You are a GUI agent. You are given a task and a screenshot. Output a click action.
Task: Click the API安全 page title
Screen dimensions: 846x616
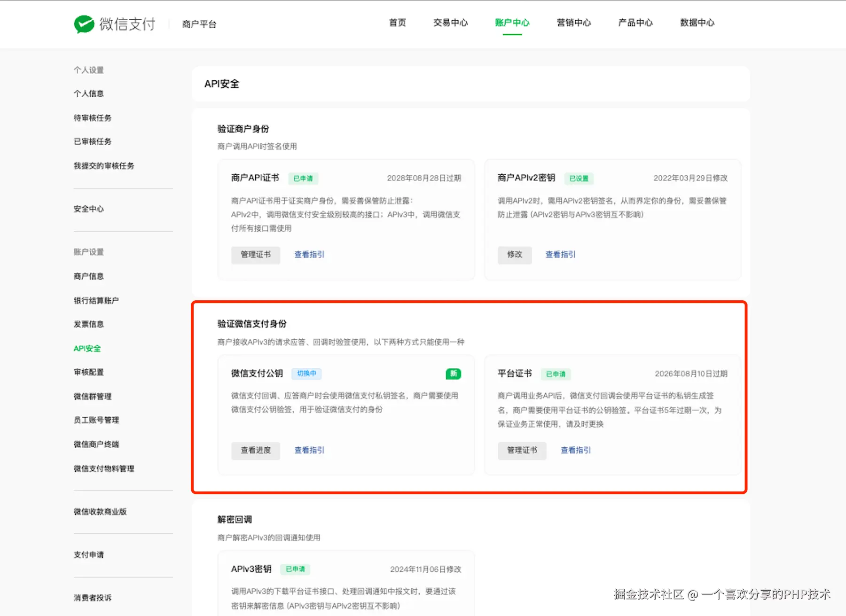tap(222, 84)
